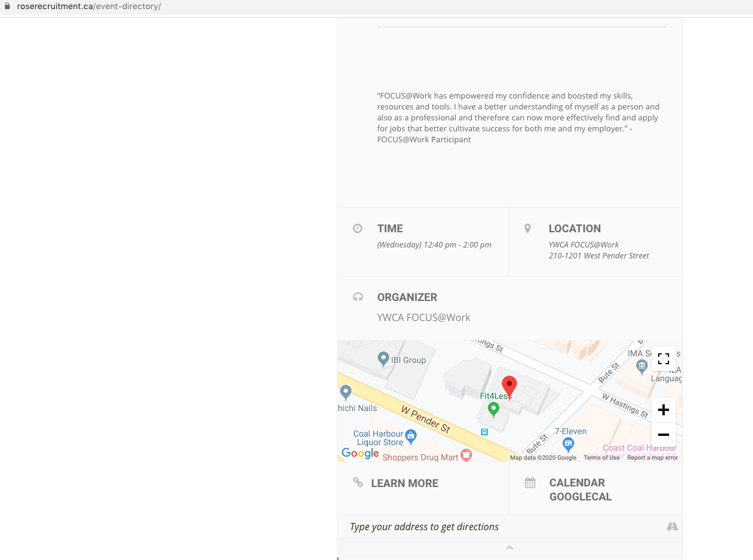Collapse the event details with up chevron
Image resolution: width=753 pixels, height=560 pixels.
point(510,548)
